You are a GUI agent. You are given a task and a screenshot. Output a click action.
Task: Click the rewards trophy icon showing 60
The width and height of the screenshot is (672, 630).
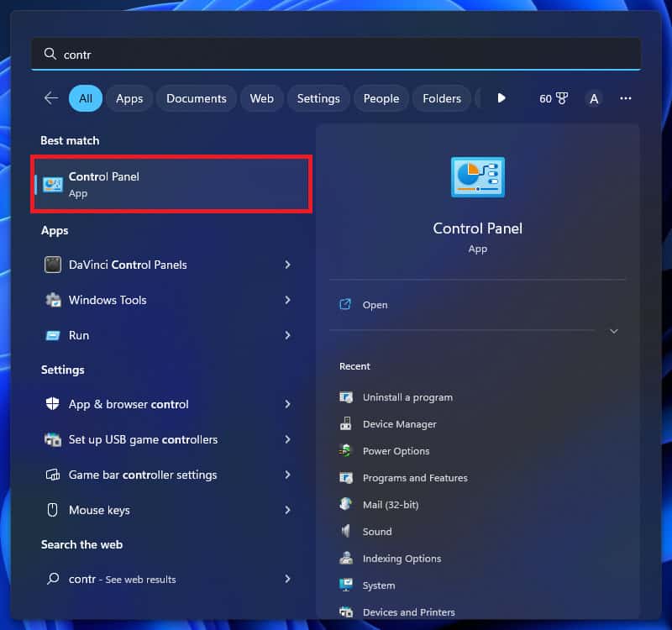[x=562, y=98]
